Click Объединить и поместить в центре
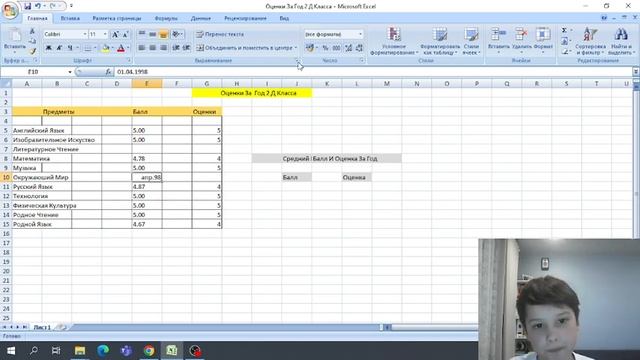This screenshot has width=640, height=360. [x=244, y=48]
